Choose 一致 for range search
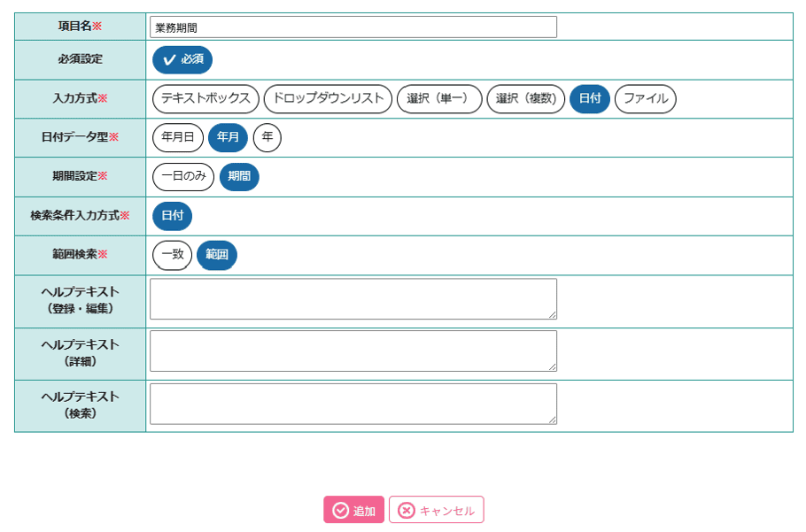Image resolution: width=806 pixels, height=532 pixels. [172, 255]
